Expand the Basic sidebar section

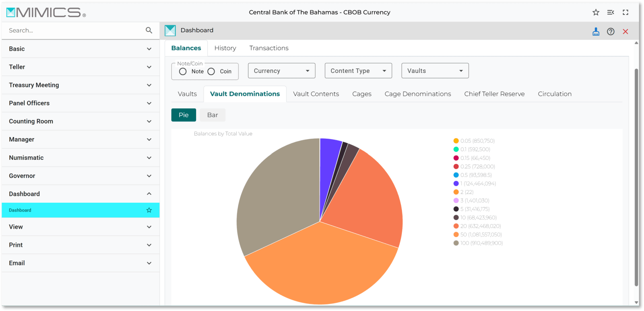coord(80,49)
